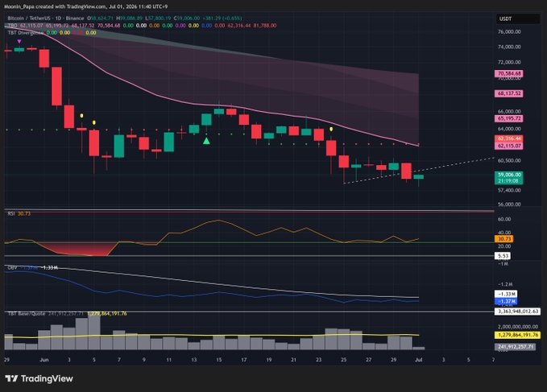This screenshot has height=392, width=547.
Task: Click the 2,000,000,000.00 volume axis value
Action: click(x=518, y=327)
